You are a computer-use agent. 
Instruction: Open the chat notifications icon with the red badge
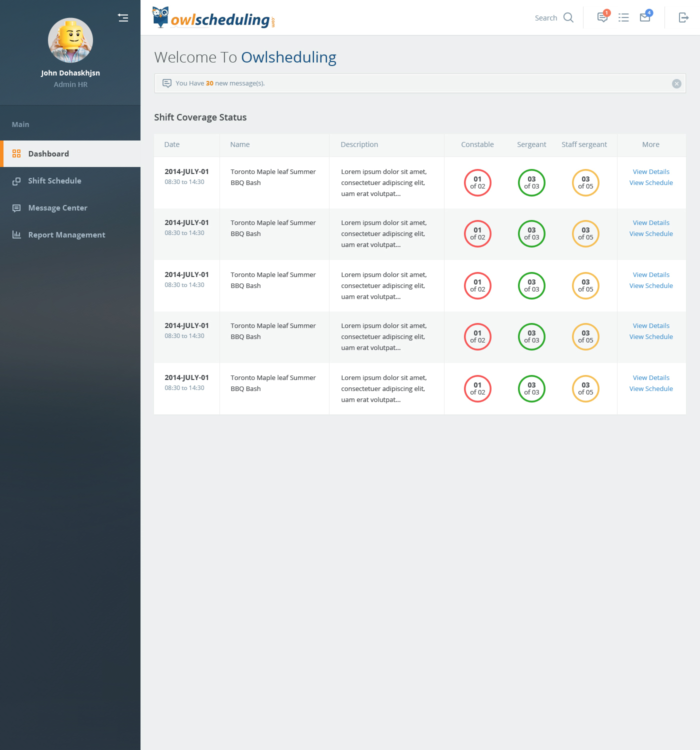pos(603,16)
